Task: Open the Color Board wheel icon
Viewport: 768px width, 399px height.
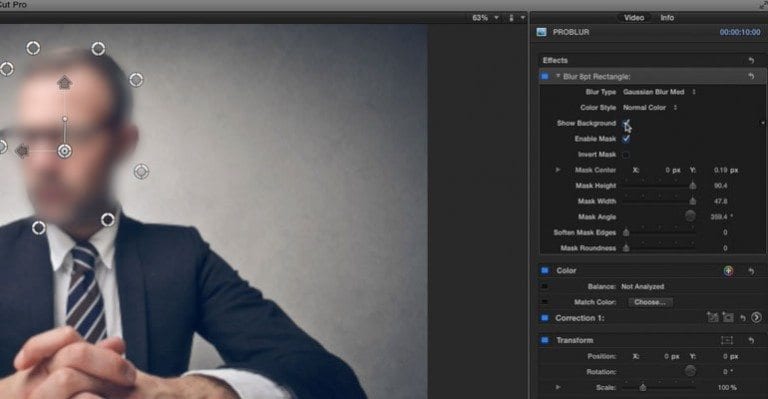Action: [x=728, y=271]
